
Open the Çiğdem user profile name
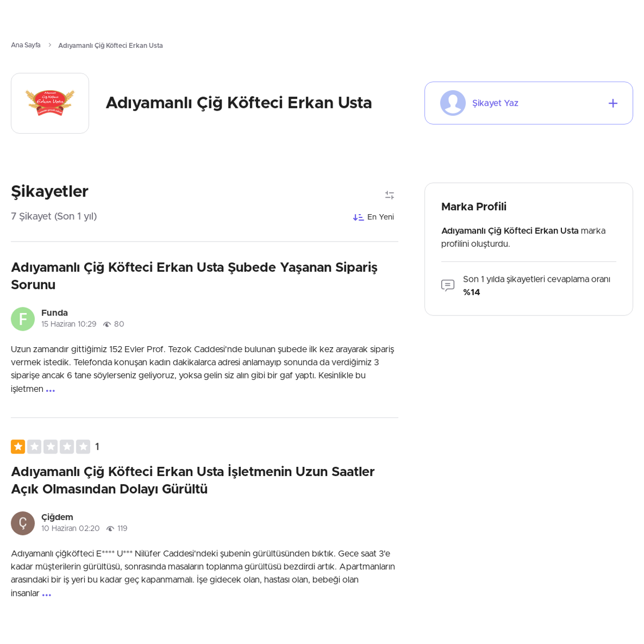(57, 517)
